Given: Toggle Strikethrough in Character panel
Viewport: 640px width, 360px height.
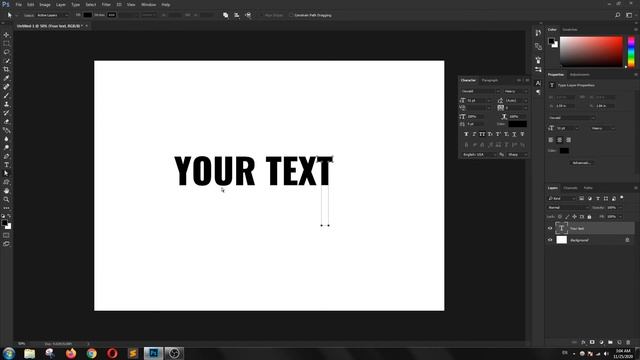Looking at the screenshot, I should tap(522, 134).
